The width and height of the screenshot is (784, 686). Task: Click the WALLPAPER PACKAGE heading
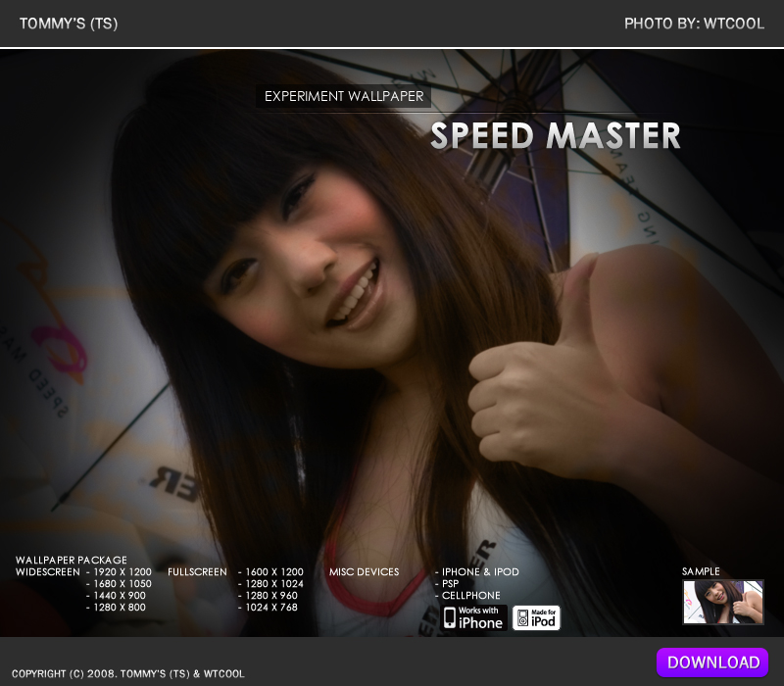[x=71, y=560]
